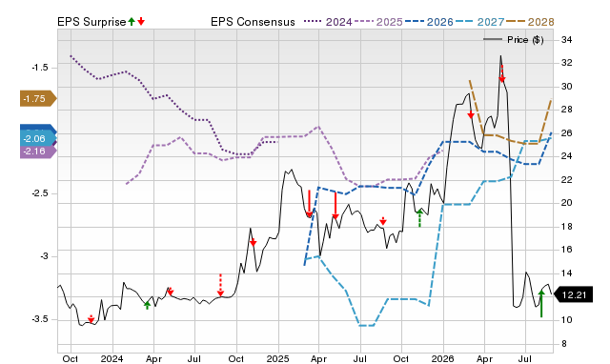Image resolution: width=610 pixels, height=364 pixels.
Task: Click the Jul label after 2025 on time axis
Action: coord(360,359)
